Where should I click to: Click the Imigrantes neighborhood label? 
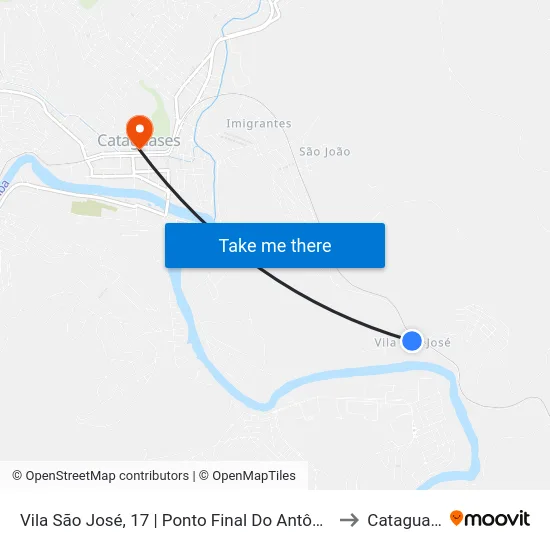tap(259, 123)
